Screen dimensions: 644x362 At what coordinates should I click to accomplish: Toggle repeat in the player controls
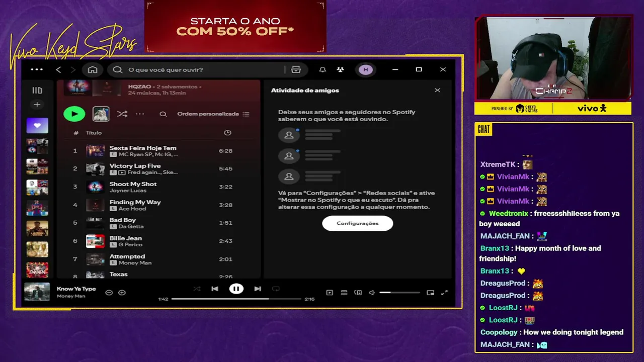coord(276,289)
